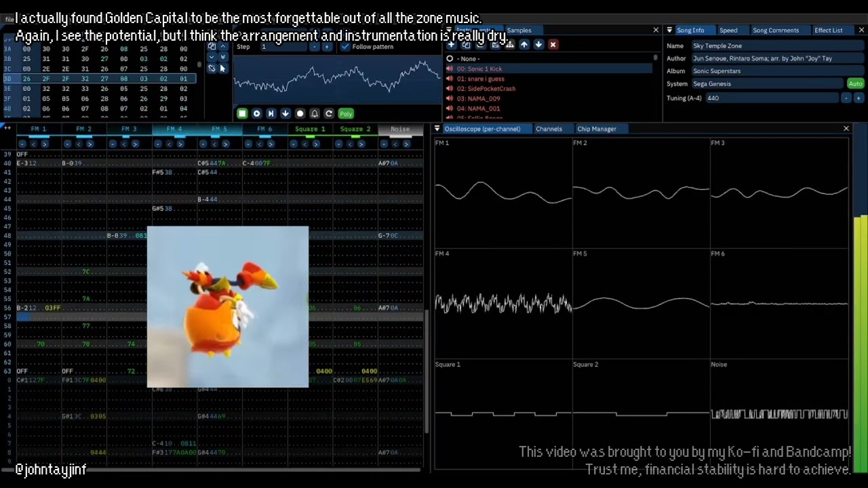Toggle repeat pattern loop icon
The height and width of the screenshot is (488, 868).
tap(329, 113)
